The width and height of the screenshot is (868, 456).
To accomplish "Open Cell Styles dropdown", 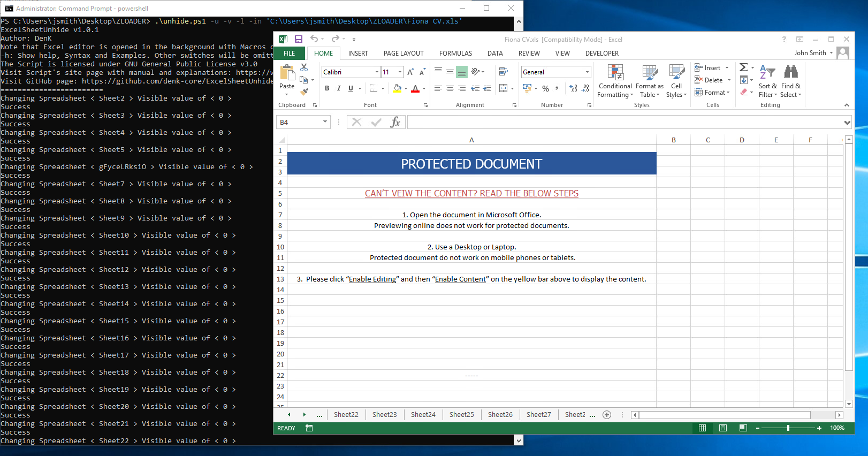I will click(x=676, y=81).
